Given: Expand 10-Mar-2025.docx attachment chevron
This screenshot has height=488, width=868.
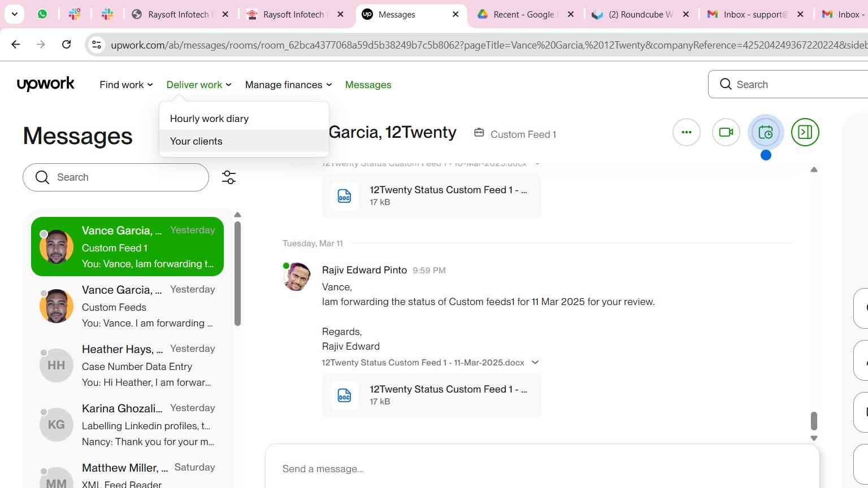Looking at the screenshot, I should tap(537, 163).
